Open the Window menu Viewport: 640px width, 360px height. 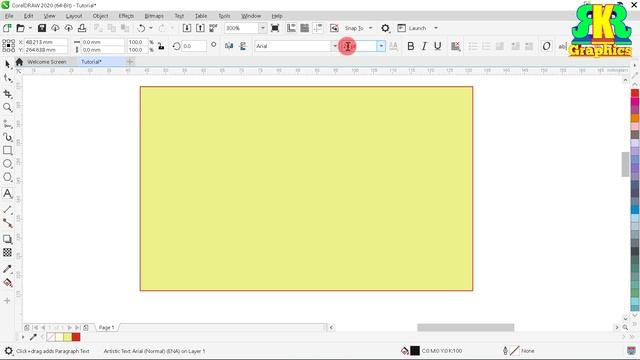click(x=251, y=16)
